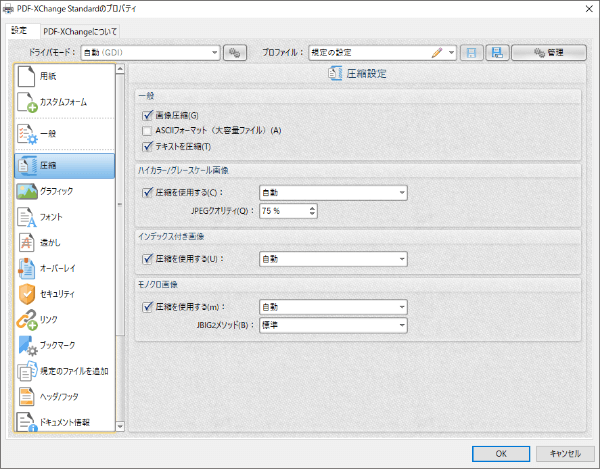The width and height of the screenshot is (600, 469).
Task: Open monochrome compression method dropdown
Action: tap(333, 307)
